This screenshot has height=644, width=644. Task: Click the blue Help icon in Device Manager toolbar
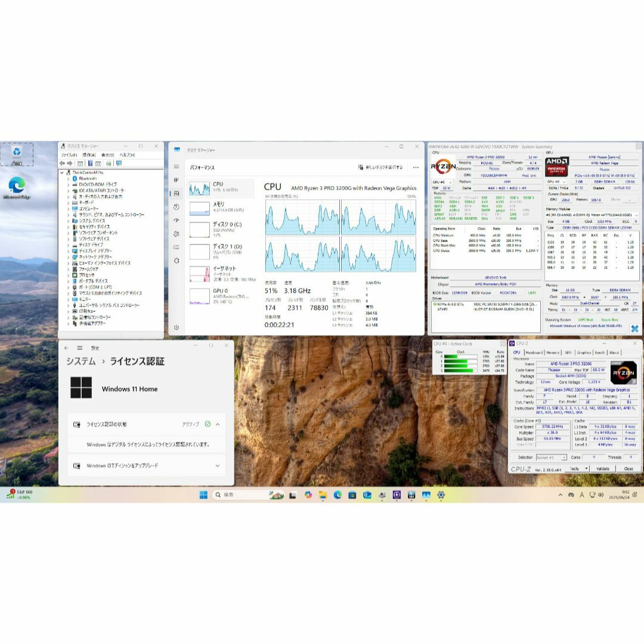coord(90,163)
